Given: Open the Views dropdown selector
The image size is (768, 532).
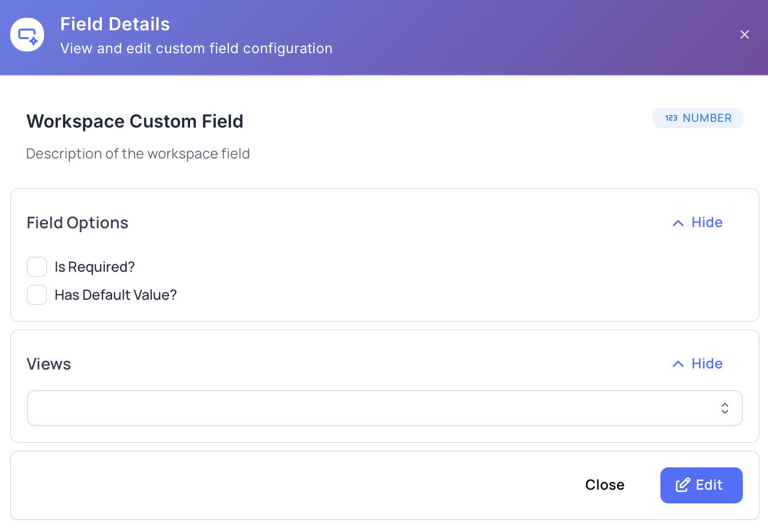Looking at the screenshot, I should pyautogui.click(x=385, y=408).
